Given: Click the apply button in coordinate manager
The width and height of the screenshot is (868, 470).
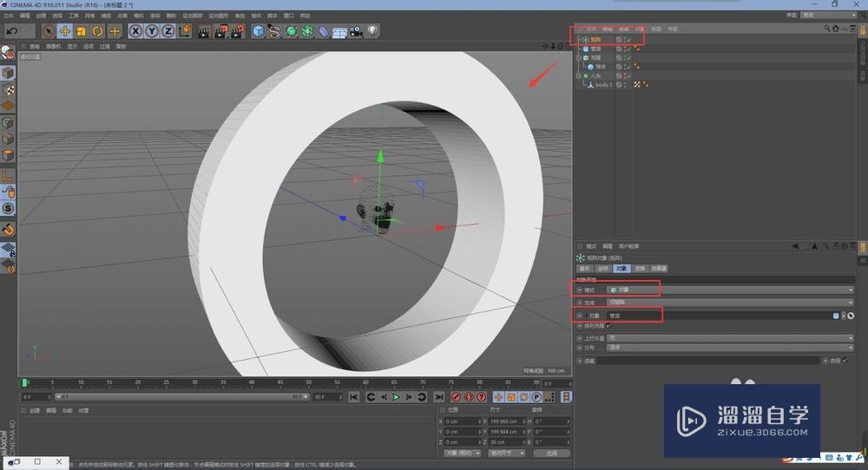Looking at the screenshot, I should pyautogui.click(x=552, y=454).
